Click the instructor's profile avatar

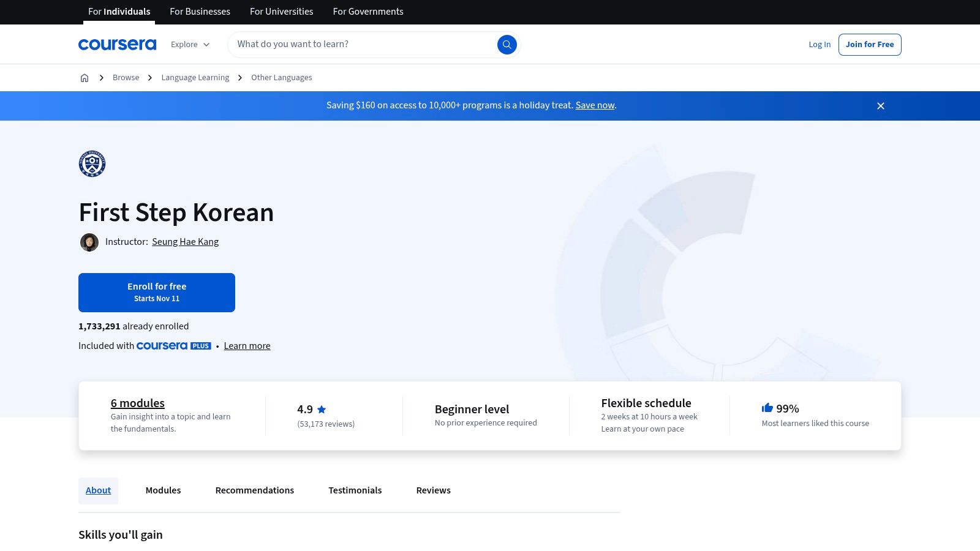pos(89,242)
